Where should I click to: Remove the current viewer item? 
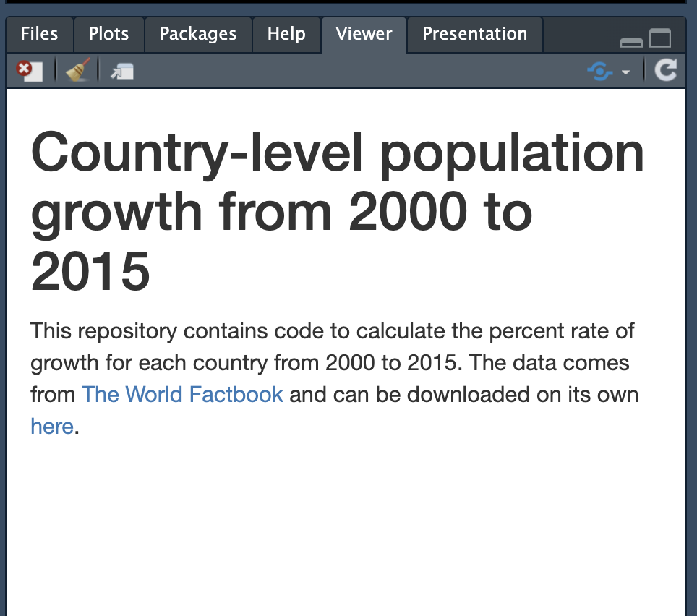30,71
